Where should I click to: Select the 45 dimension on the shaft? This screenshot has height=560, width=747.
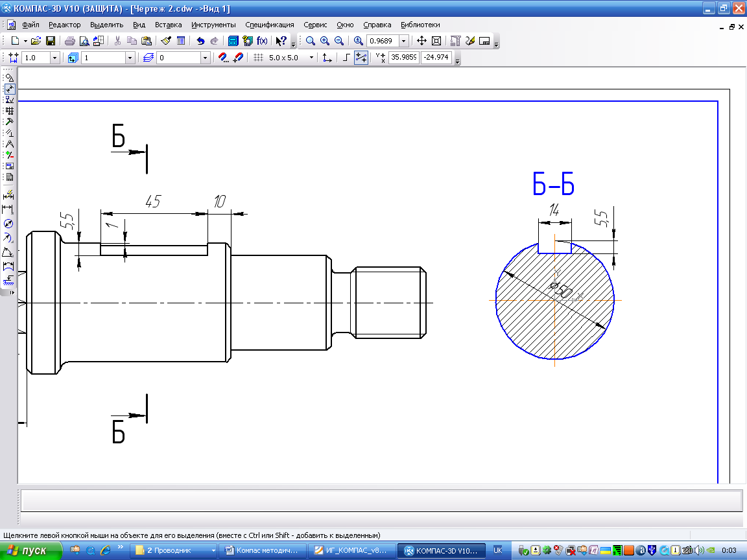click(x=153, y=202)
